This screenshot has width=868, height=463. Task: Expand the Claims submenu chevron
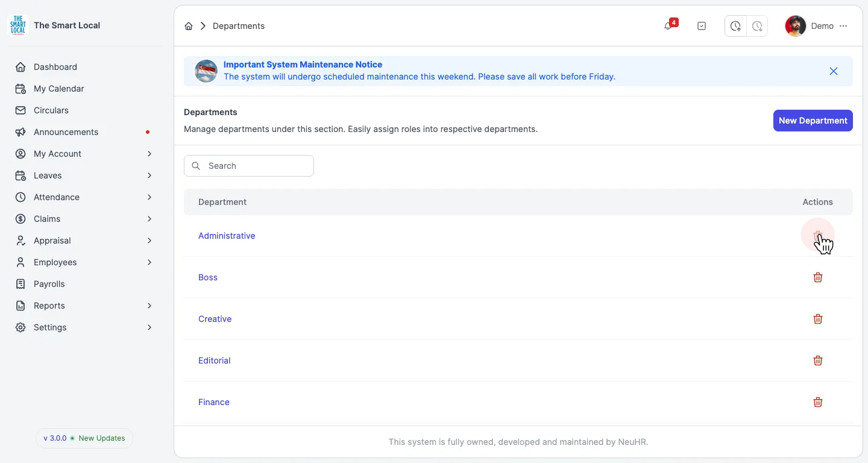click(149, 219)
